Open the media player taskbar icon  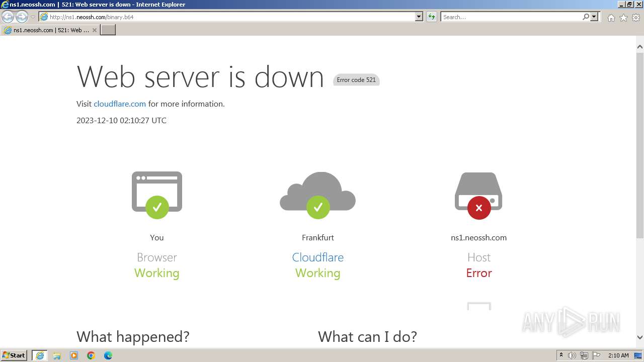74,355
